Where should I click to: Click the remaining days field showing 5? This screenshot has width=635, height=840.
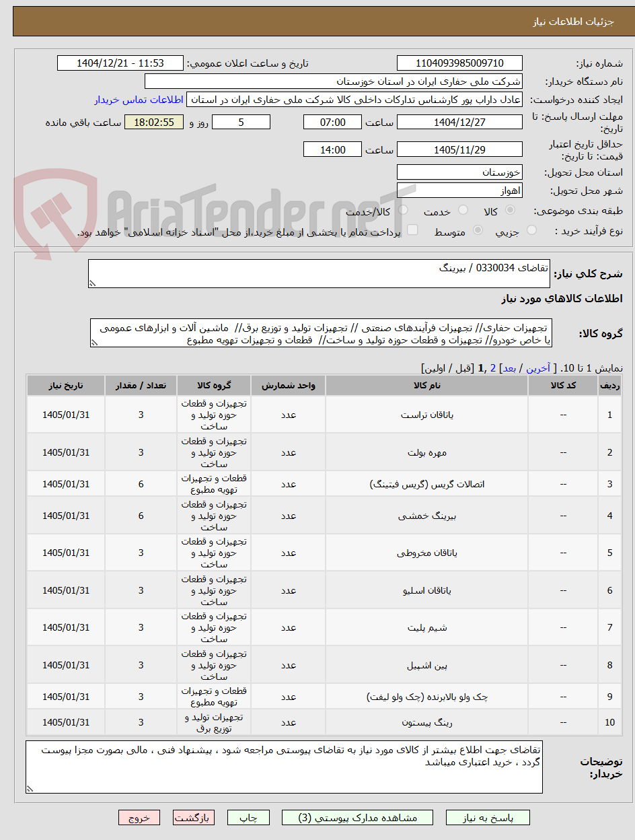tap(241, 122)
